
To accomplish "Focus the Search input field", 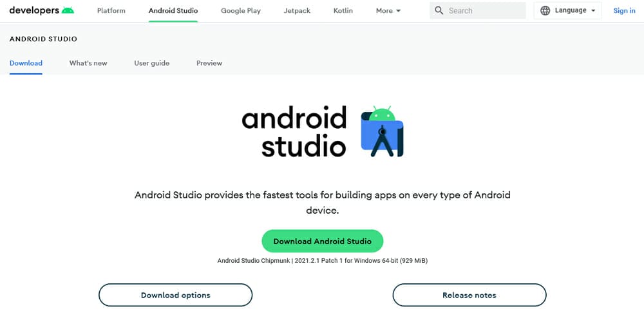I will 478,11.
